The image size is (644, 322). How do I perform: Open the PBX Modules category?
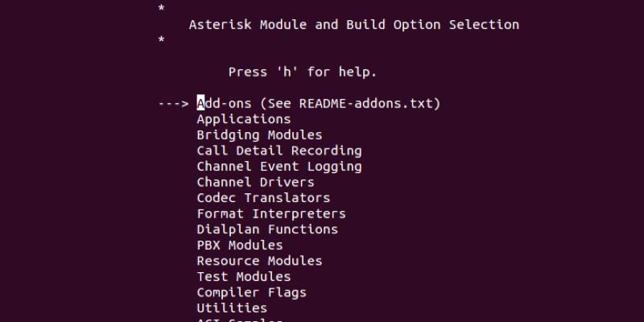pos(240,245)
